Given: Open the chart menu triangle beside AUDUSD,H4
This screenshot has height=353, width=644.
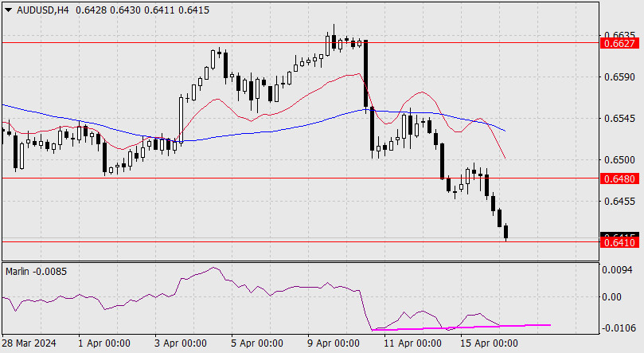Looking at the screenshot, I should point(8,10).
